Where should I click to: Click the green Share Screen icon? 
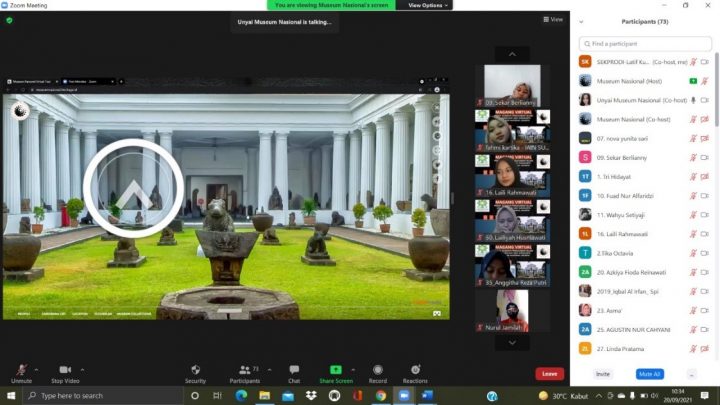(336, 370)
